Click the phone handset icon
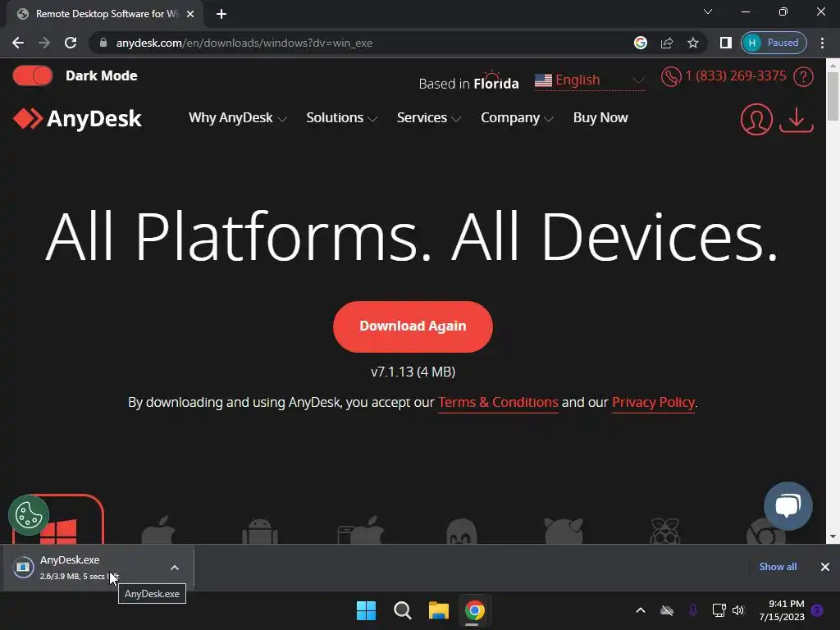 [671, 76]
